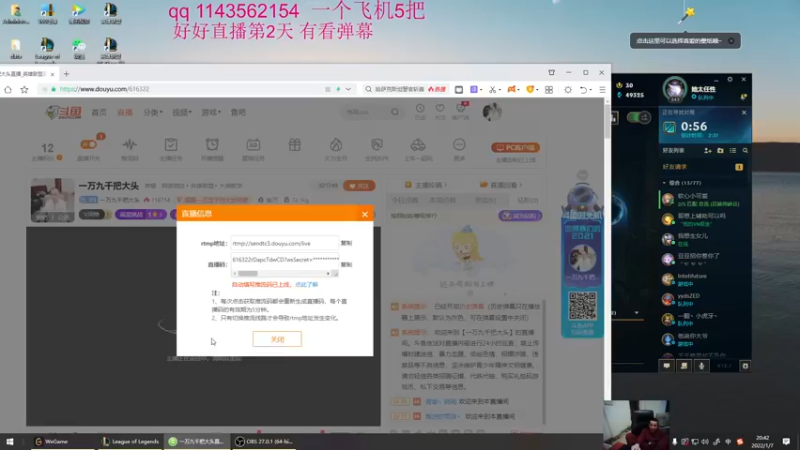Go to browser home page icon
800x450 pixels.
[x=8, y=89]
